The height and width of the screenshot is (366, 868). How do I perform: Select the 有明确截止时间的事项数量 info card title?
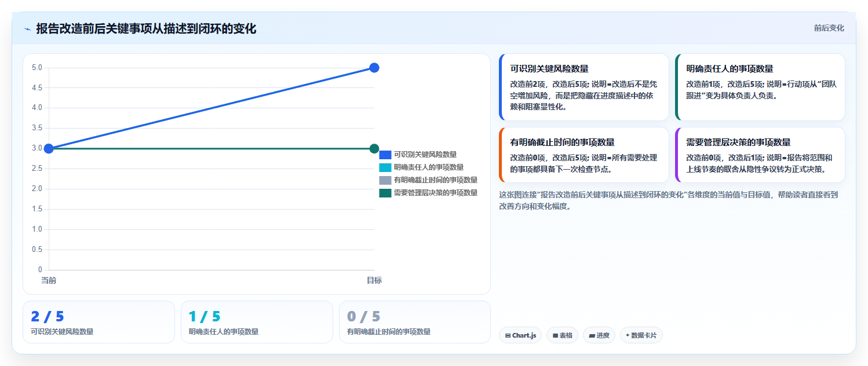(x=562, y=142)
